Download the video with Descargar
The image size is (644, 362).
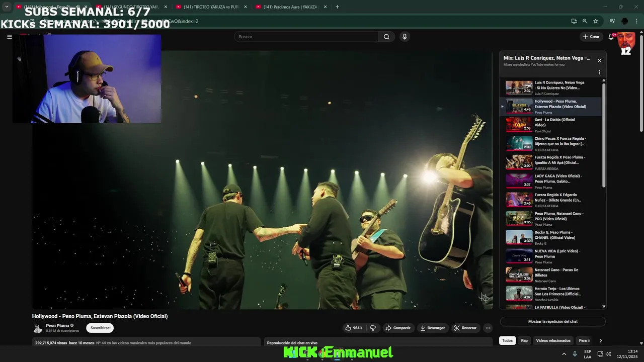click(433, 328)
